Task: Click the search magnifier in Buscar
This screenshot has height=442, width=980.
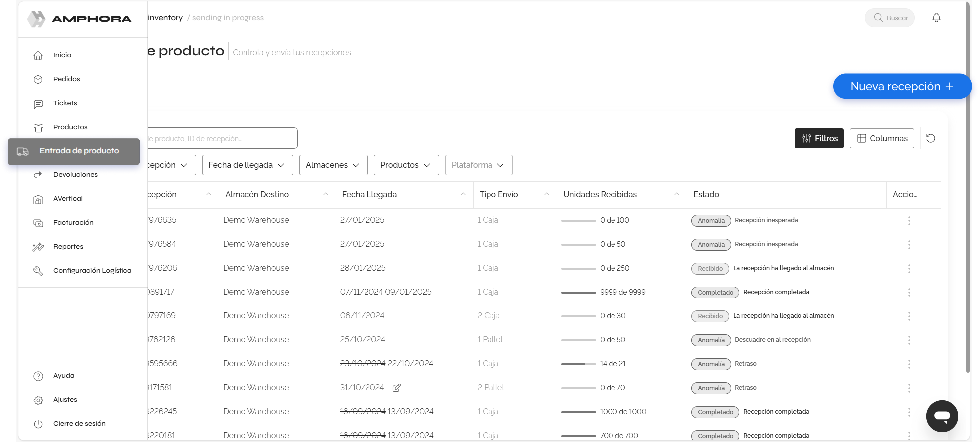Action: pyautogui.click(x=878, y=18)
